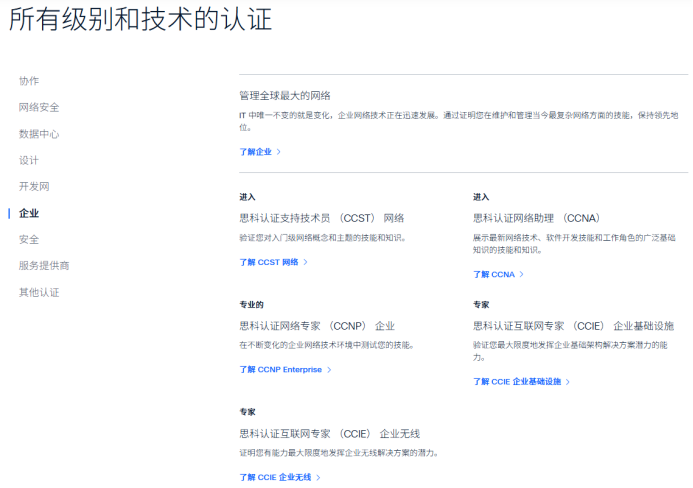Select the active 企业 sidebar item
Screen dimensions: 693x488
click(x=29, y=213)
